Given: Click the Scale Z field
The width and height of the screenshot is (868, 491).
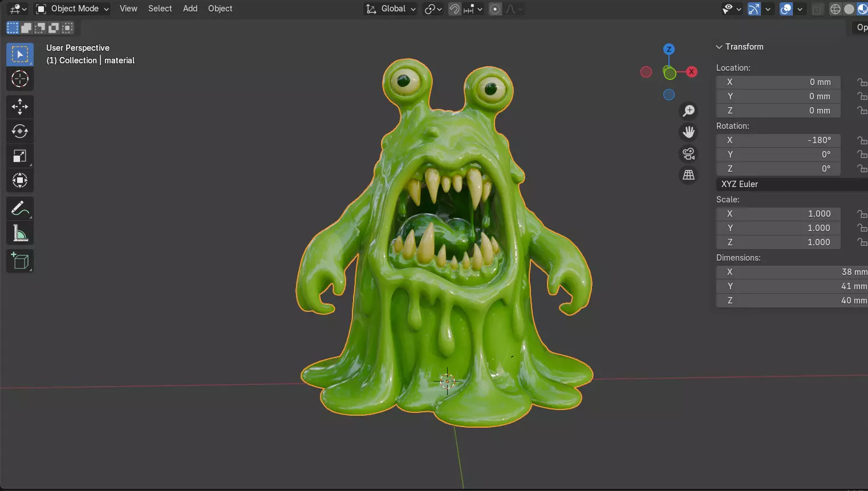Looking at the screenshot, I should pyautogui.click(x=778, y=242).
